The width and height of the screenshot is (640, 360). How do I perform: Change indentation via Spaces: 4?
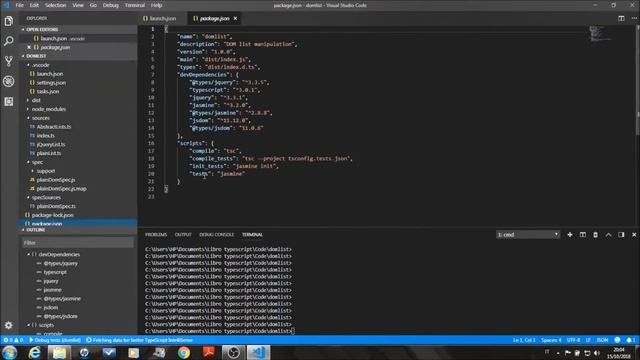[551, 340]
